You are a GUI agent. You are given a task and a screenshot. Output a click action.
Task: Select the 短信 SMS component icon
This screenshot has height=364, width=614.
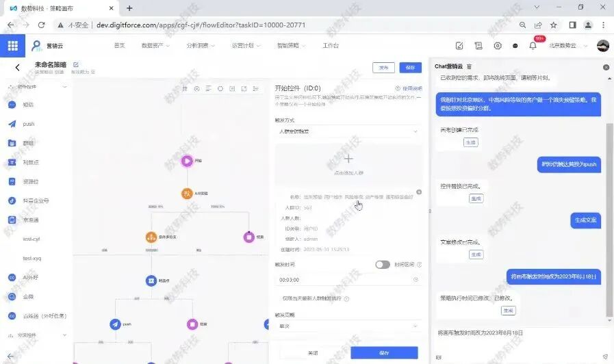click(12, 105)
